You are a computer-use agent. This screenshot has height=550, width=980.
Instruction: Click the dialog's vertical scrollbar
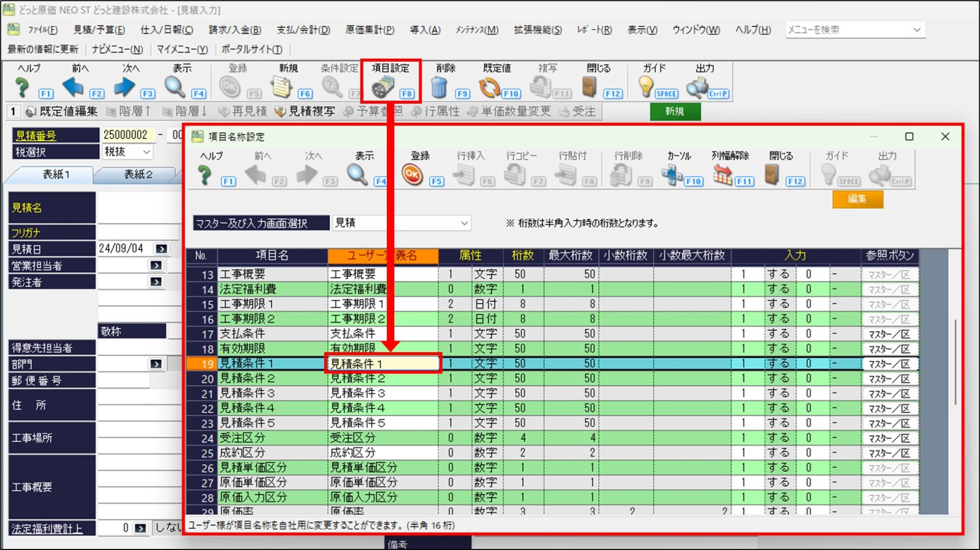point(954,362)
